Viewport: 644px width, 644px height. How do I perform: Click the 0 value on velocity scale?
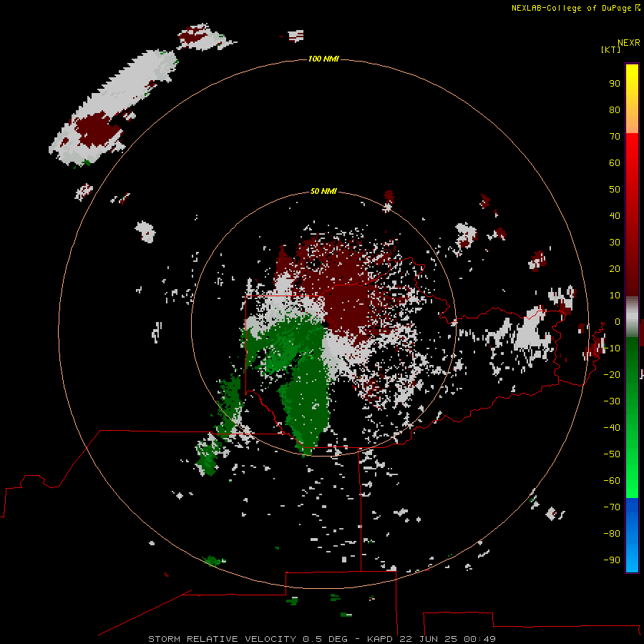pyautogui.click(x=618, y=322)
